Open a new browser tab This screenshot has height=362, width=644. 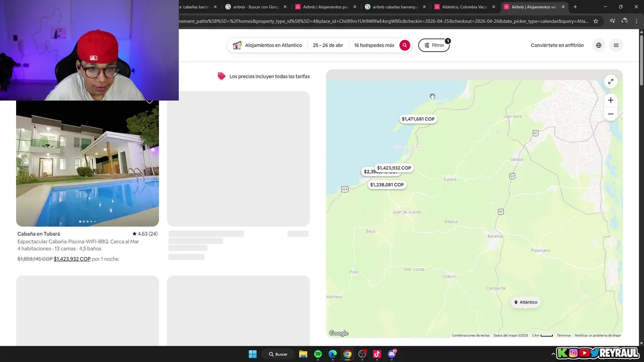tap(575, 7)
